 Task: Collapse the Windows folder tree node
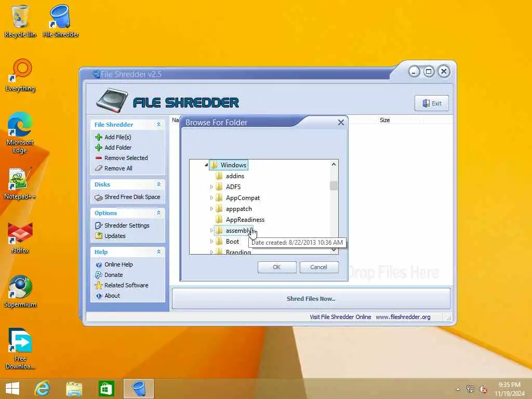[x=206, y=165]
